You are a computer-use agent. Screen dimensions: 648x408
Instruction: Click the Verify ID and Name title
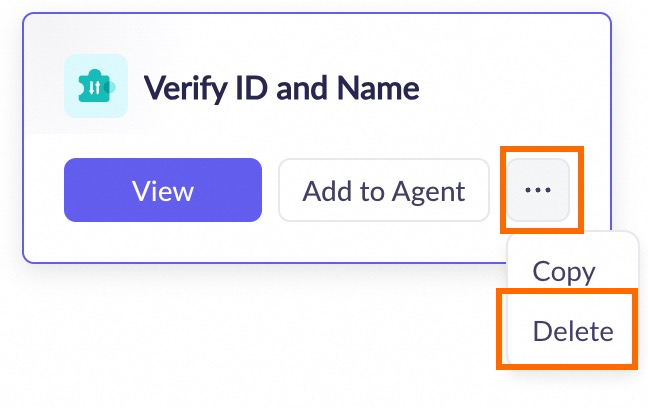[282, 88]
